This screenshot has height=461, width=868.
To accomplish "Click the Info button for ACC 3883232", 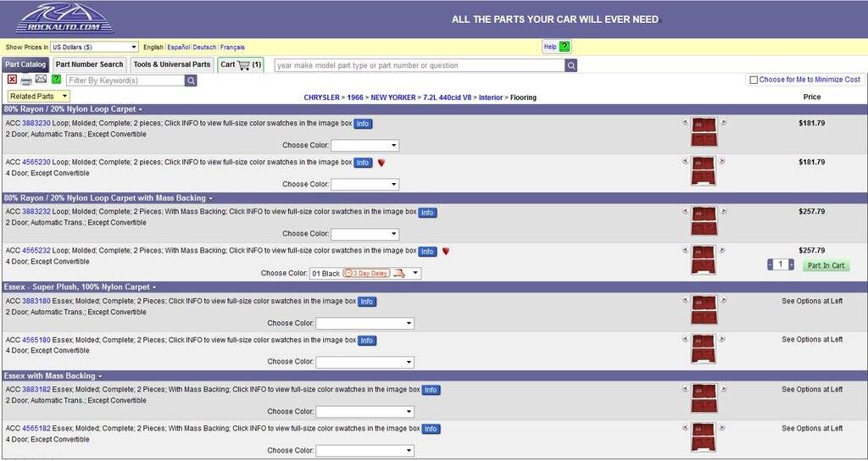I will 427,213.
